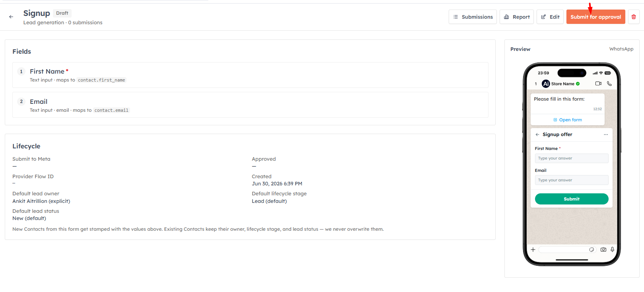Screen dimensions: 644x292
Task: Click the contact.first_name mapping code
Action: 101,80
